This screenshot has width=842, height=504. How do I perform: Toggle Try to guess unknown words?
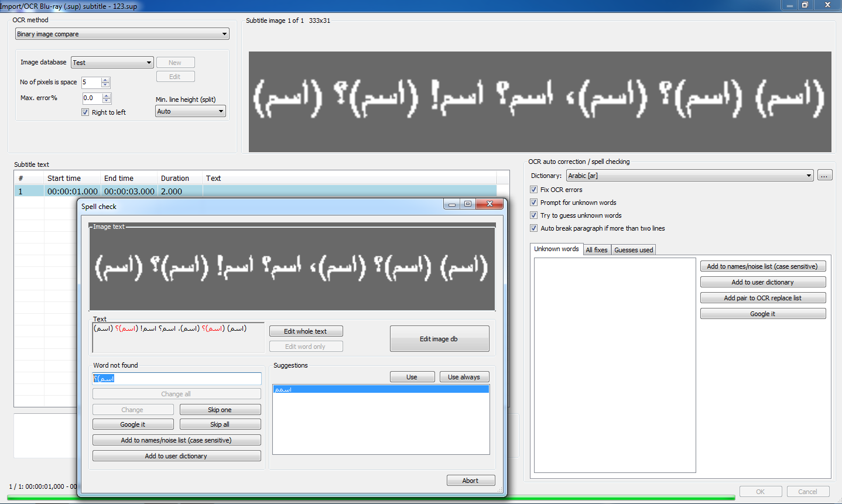coord(533,215)
